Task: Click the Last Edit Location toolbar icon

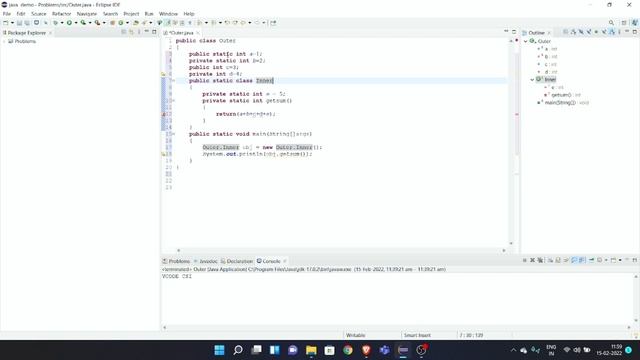Action: pos(227,23)
